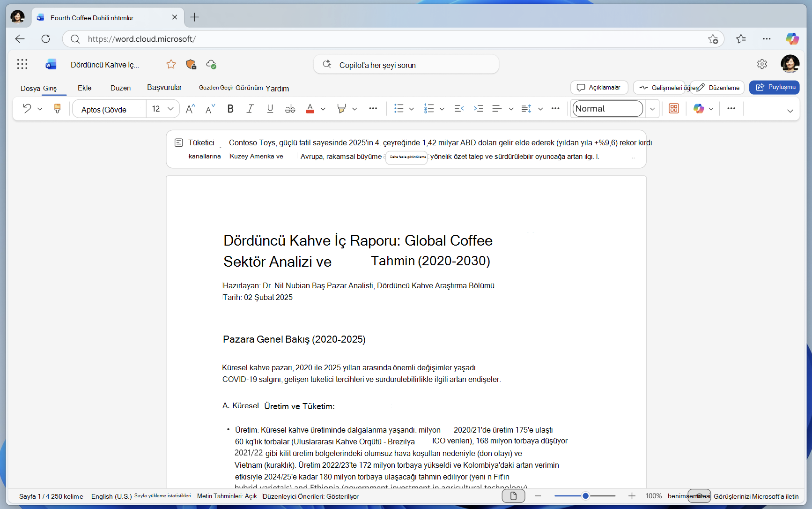Toggle Metin Tahminleri in status bar
The height and width of the screenshot is (509, 812).
click(x=227, y=496)
